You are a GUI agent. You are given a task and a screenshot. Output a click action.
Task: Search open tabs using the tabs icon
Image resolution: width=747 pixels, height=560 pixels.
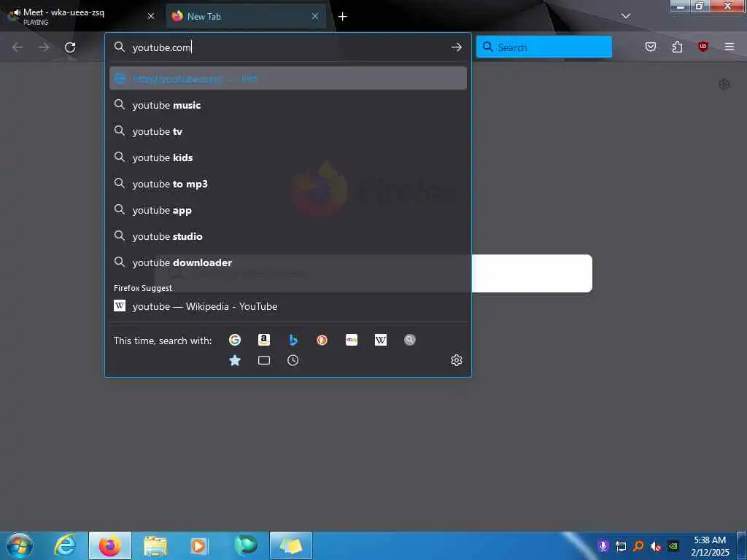point(264,360)
